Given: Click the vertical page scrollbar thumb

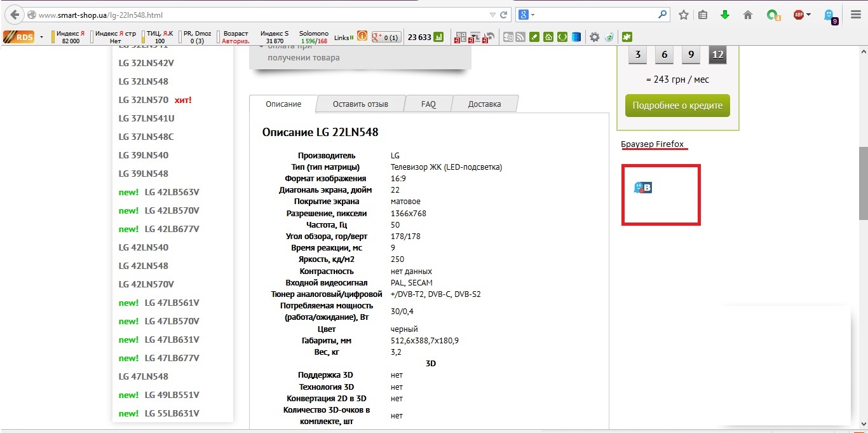Looking at the screenshot, I should [863, 184].
